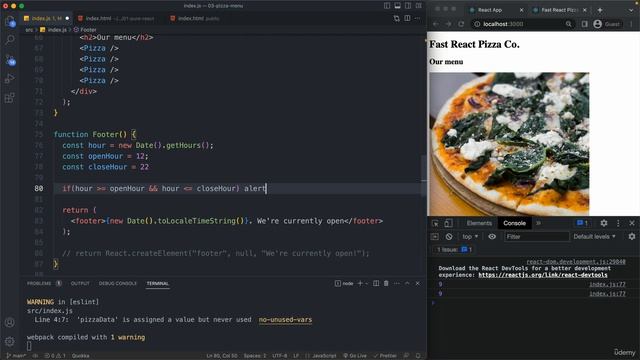The width and height of the screenshot is (640, 360).
Task: Open notifications bell in status bar
Action: [x=418, y=356]
